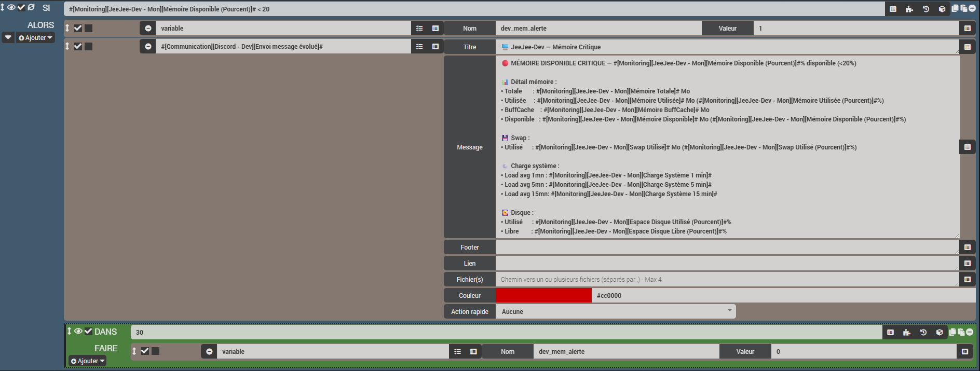Paste a block using SI row paste icon
980x371 pixels.
tap(963, 8)
